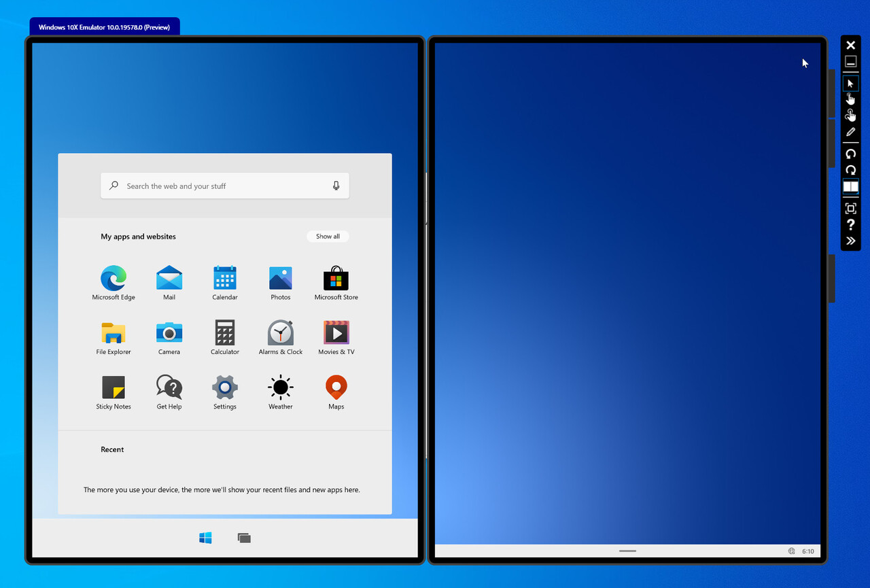870x588 pixels.
Task: Check the Weather app
Action: click(x=281, y=393)
